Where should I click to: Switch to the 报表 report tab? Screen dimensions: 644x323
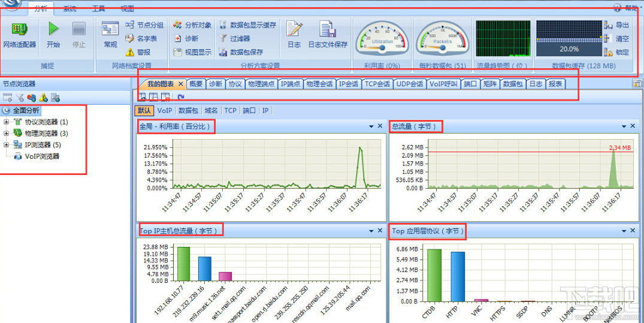click(555, 84)
